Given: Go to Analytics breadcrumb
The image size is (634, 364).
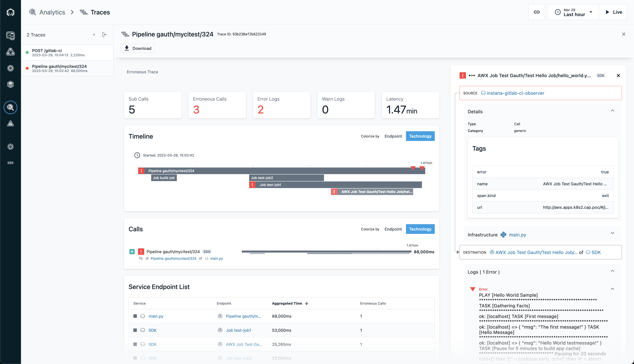Looking at the screenshot, I should [52, 12].
